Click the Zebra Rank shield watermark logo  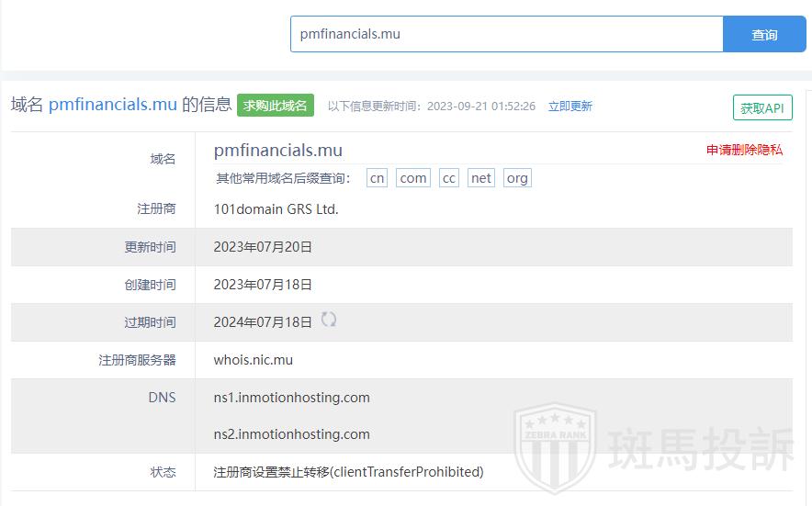click(x=555, y=449)
